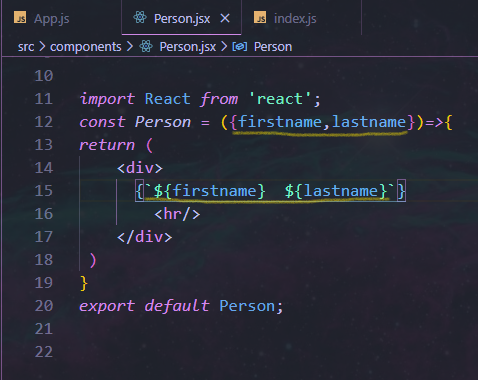Click the React icon in the breadcrumb
Viewport: 478px width, 380px height.
pyautogui.click(x=146, y=46)
